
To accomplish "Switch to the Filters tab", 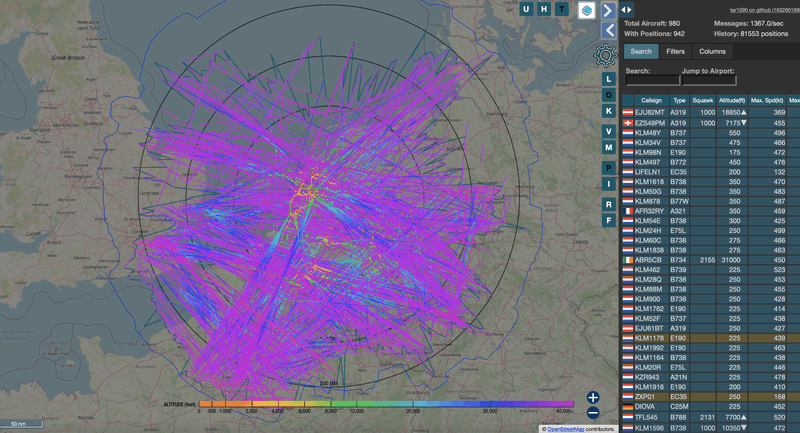I will 675,51.
